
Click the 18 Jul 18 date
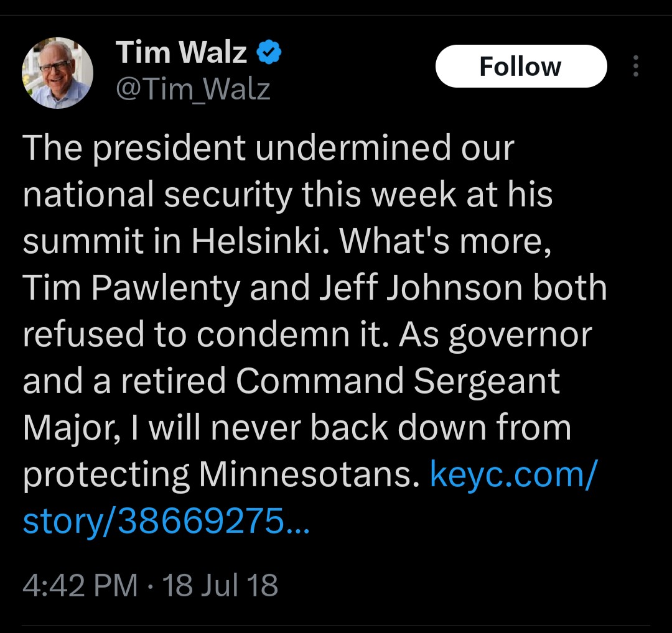220,586
